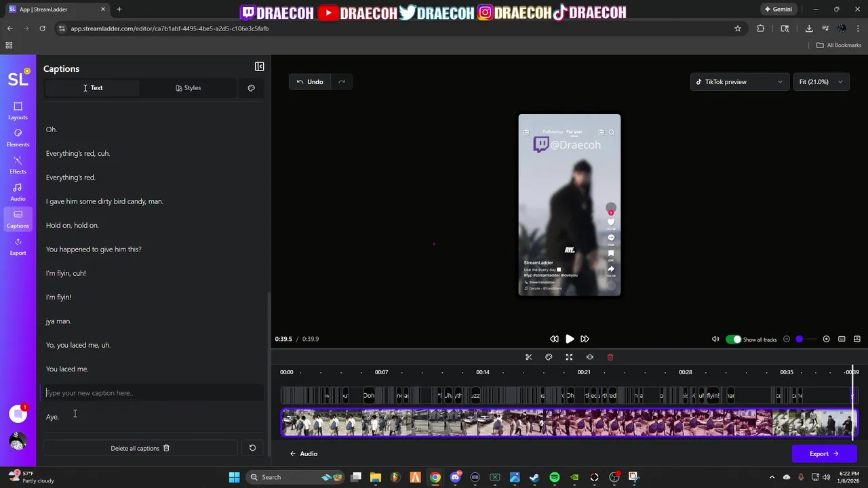This screenshot has height=488, width=868.
Task: Select the caption "Oh."
Action: pyautogui.click(x=52, y=129)
